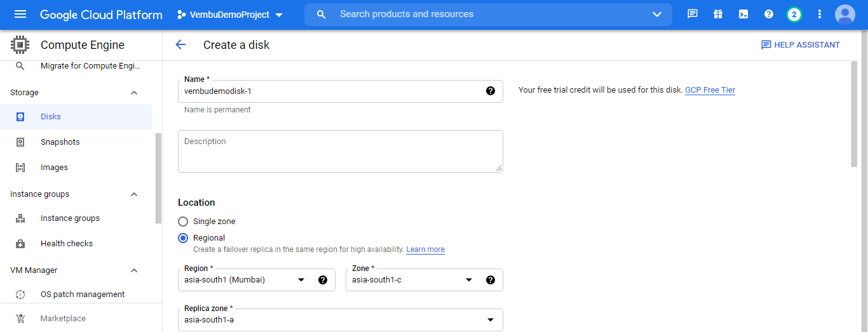Open Snapshots in the sidebar
Viewport: 868px width, 332px height.
tap(76, 142)
